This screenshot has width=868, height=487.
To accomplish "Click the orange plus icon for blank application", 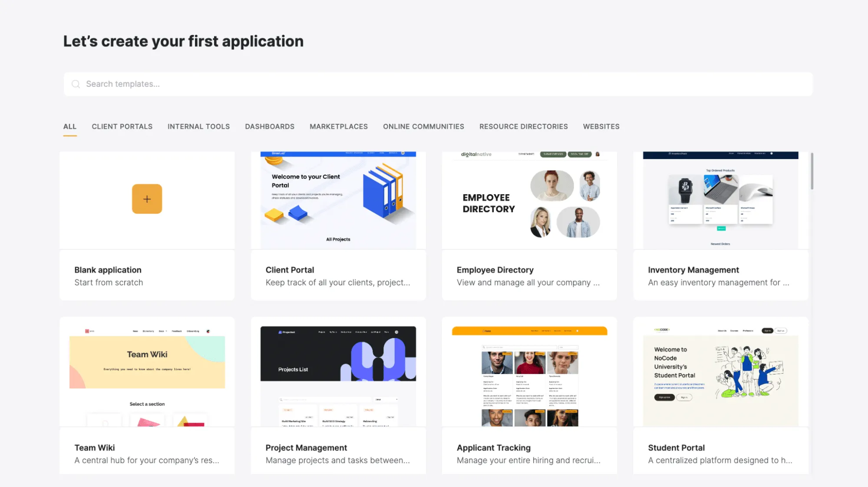I will 147,199.
